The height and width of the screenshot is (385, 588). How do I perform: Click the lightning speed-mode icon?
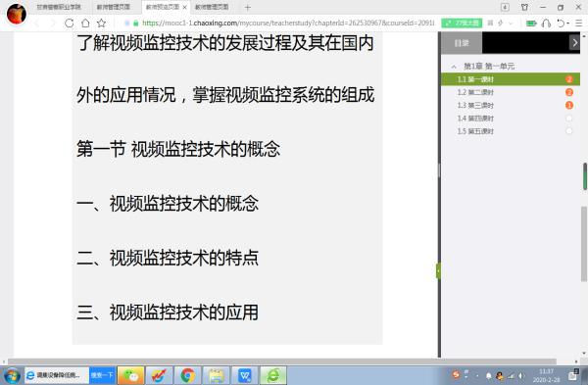[x=501, y=23]
